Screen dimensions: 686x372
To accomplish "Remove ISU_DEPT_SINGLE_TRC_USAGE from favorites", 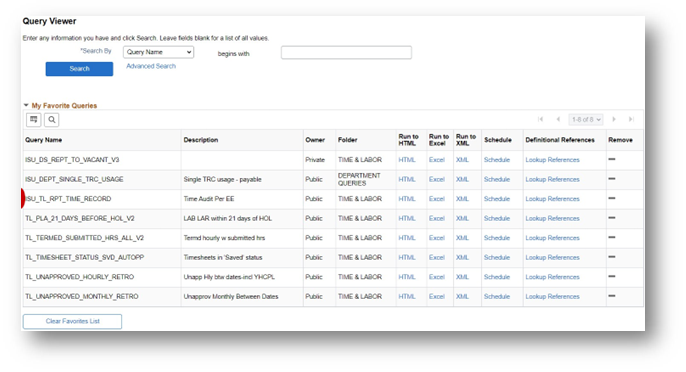I will click(x=612, y=179).
